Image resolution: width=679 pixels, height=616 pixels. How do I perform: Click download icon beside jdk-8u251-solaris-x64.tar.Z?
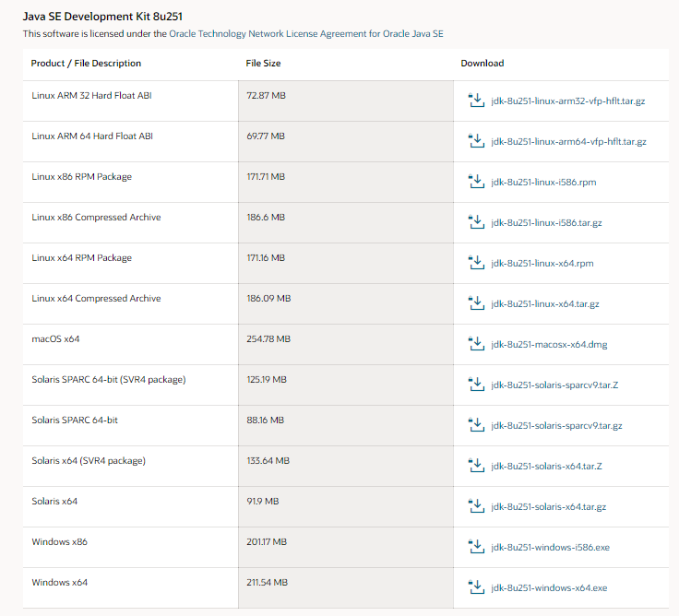point(476,466)
